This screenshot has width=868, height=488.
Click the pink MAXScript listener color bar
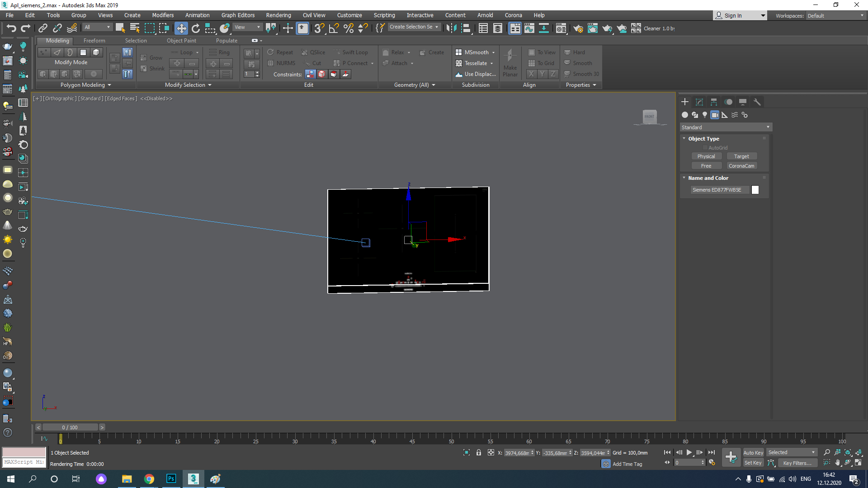[24, 452]
